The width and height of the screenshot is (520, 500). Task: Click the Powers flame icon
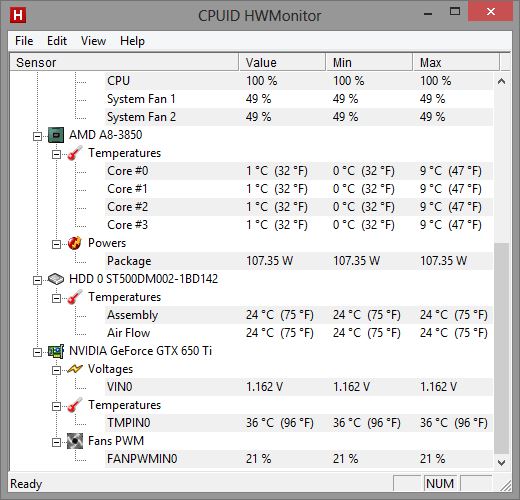[74, 243]
